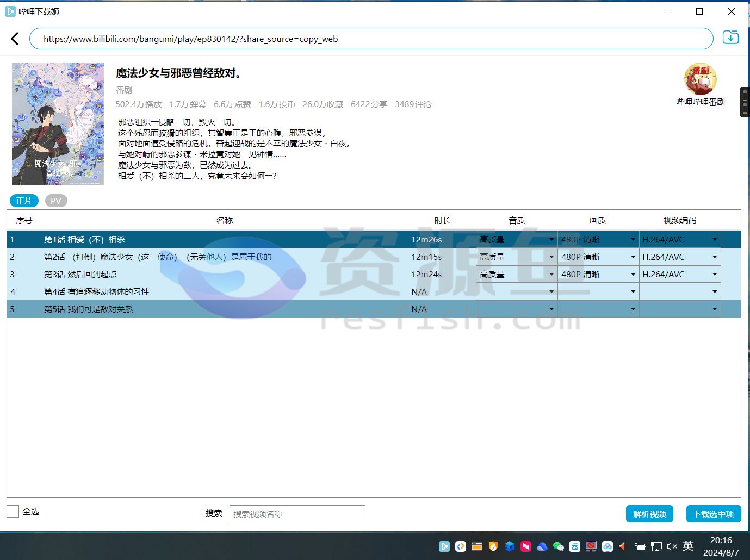Open the monitor with red stop sign tray icon
The width and height of the screenshot is (750, 560).
[591, 546]
